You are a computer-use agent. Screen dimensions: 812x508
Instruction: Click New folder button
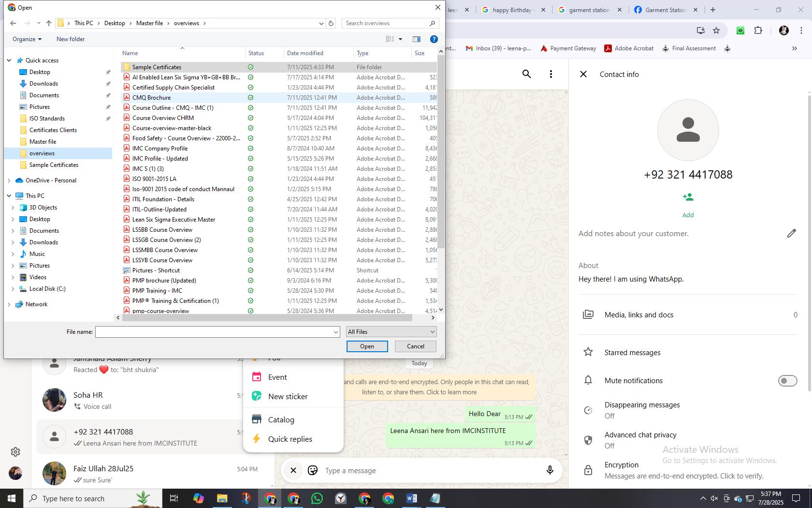click(x=71, y=39)
